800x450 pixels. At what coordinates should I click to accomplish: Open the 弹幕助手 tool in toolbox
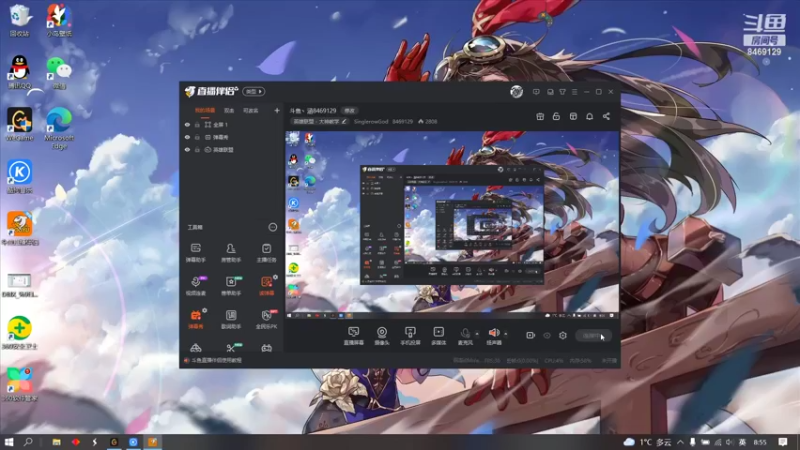coord(195,253)
